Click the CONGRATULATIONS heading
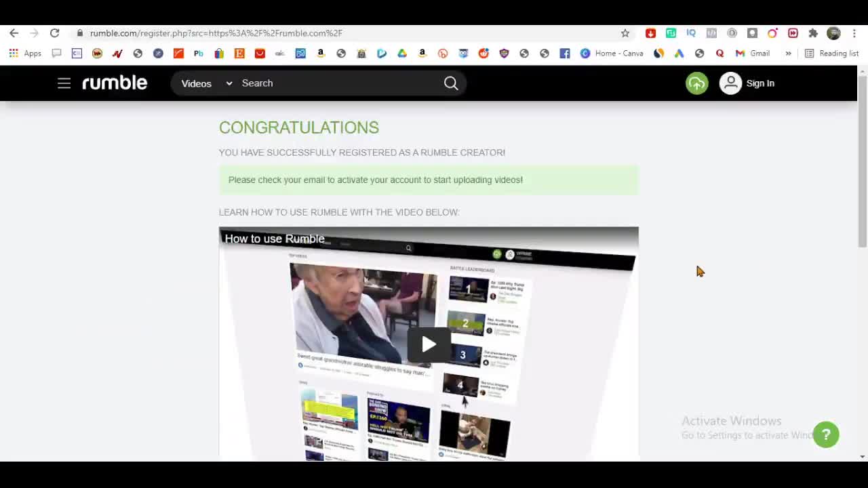The image size is (868, 488). pos(299,127)
